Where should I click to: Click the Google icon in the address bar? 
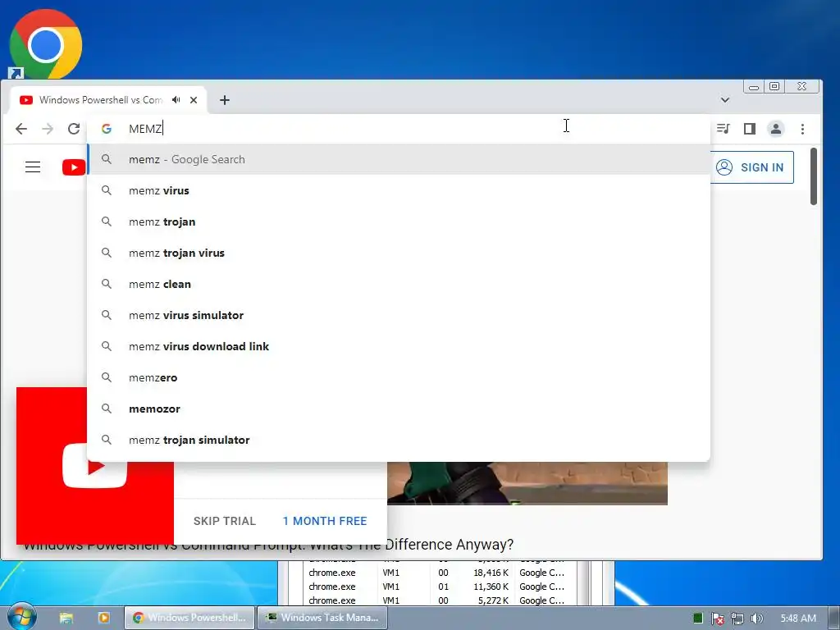[107, 129]
